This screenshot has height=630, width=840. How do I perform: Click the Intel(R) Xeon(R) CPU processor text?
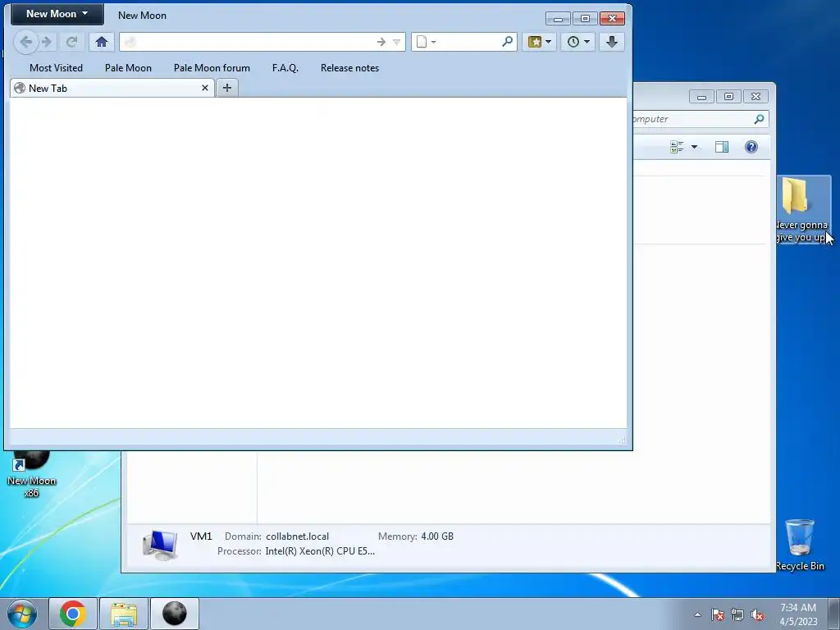point(320,551)
